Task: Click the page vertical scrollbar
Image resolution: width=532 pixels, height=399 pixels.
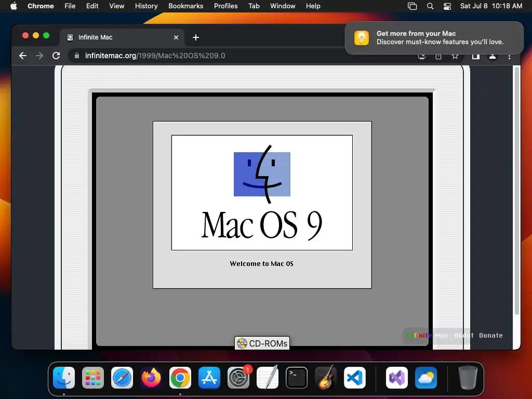Action: 517,190
